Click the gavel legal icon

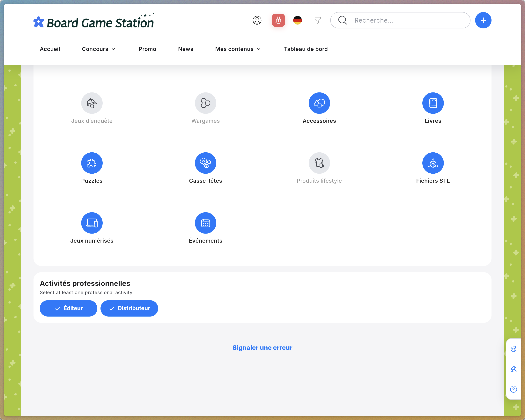514,369
